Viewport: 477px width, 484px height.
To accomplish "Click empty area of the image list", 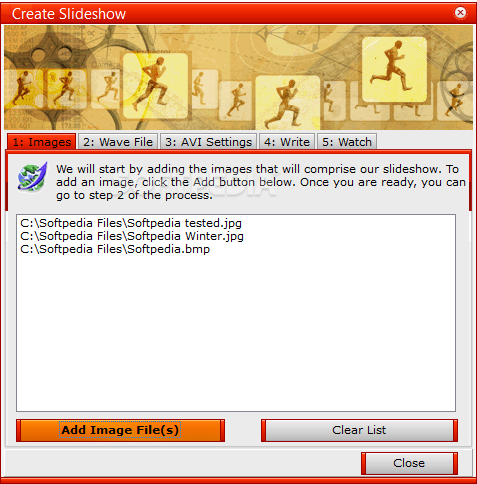I will coord(236,333).
